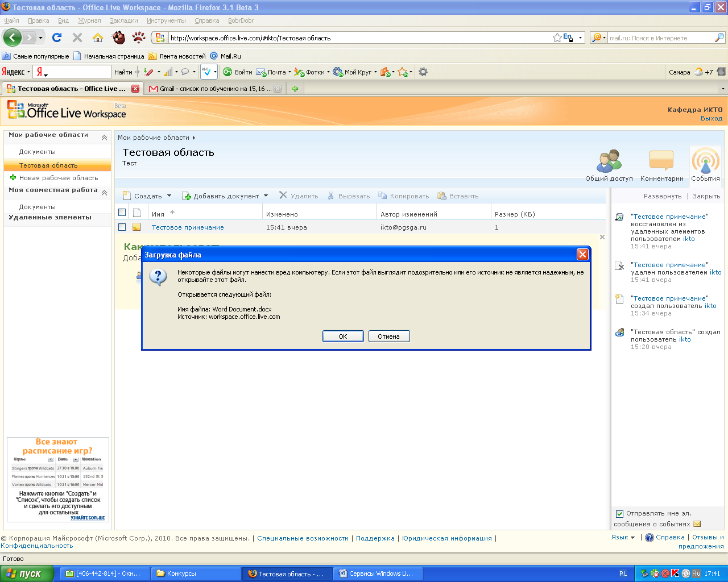Click the Закрыть link in events panel
Image resolution: width=728 pixels, height=582 pixels.
pyautogui.click(x=706, y=196)
